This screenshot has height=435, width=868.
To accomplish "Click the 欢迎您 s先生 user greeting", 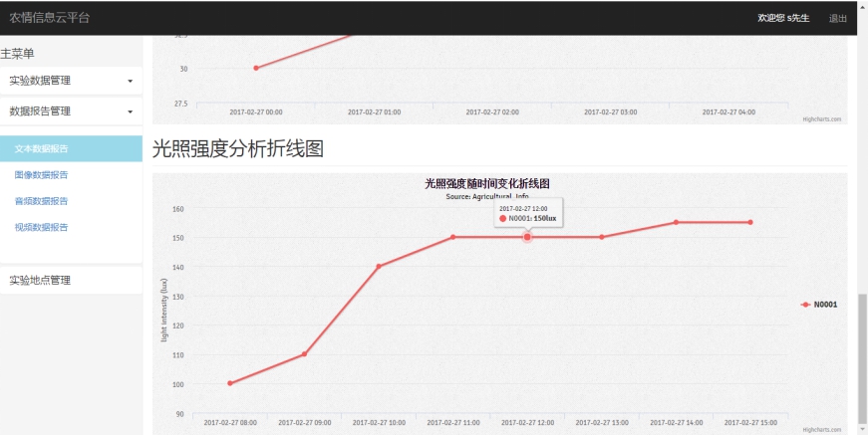I will coord(783,18).
